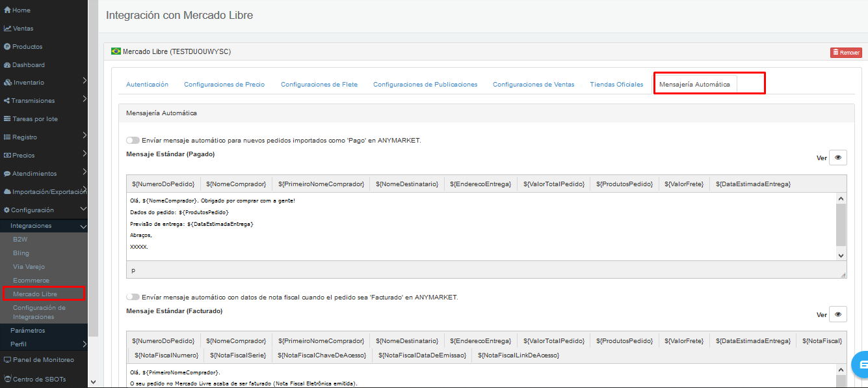The image size is (868, 388).
Task: Open Bling integration in sidebar
Action: click(21, 253)
